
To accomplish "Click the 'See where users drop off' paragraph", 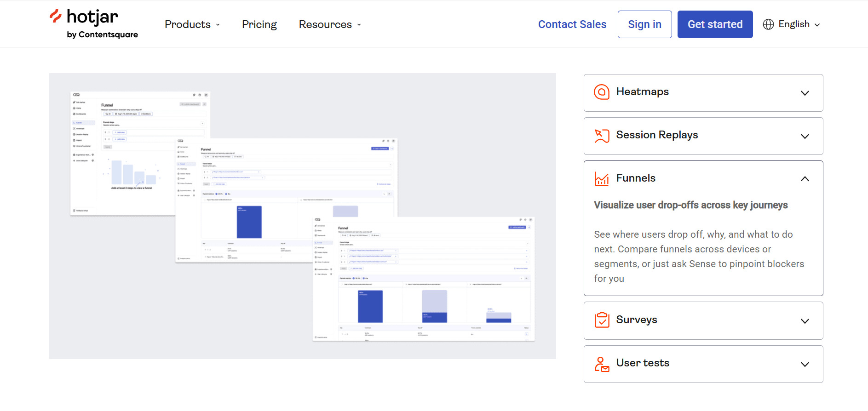I will coord(699,257).
